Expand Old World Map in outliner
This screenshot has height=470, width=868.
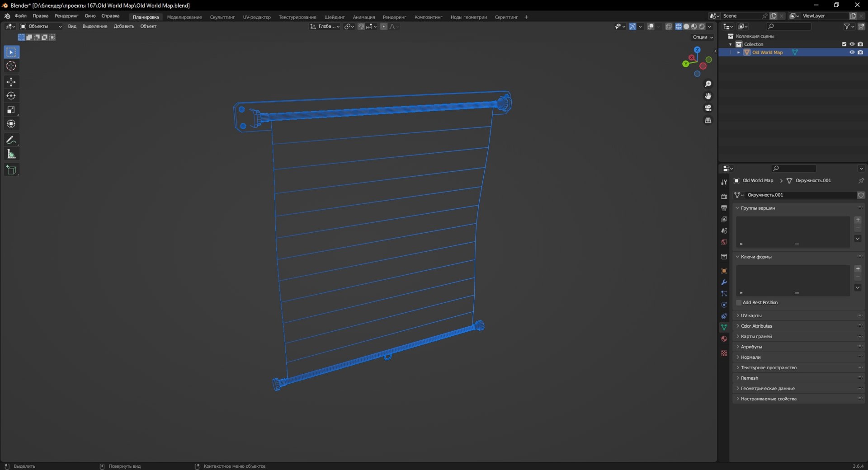pyautogui.click(x=739, y=52)
